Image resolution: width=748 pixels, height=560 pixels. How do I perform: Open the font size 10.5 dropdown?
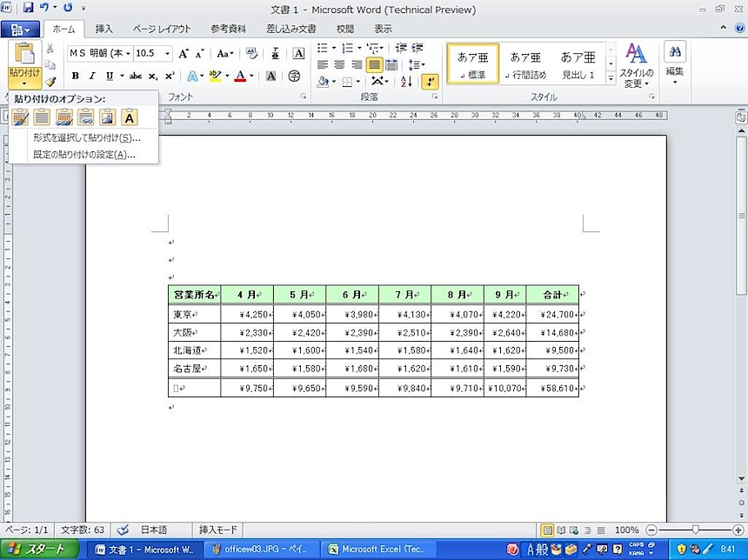click(168, 53)
